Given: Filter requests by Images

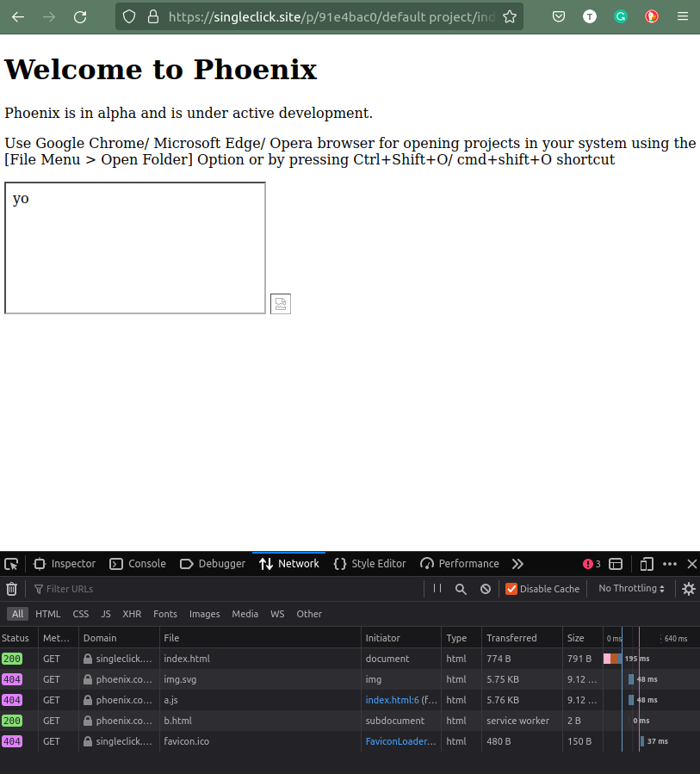Looking at the screenshot, I should pyautogui.click(x=204, y=614).
